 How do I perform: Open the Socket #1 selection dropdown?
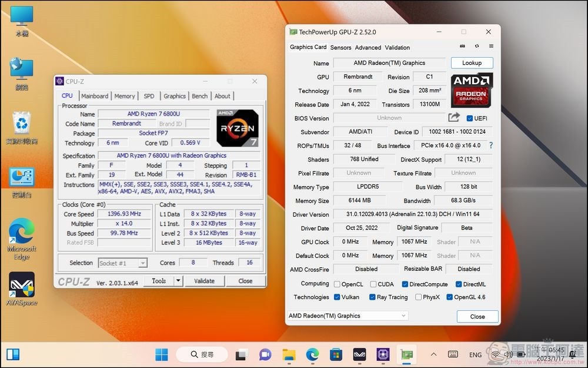(123, 263)
